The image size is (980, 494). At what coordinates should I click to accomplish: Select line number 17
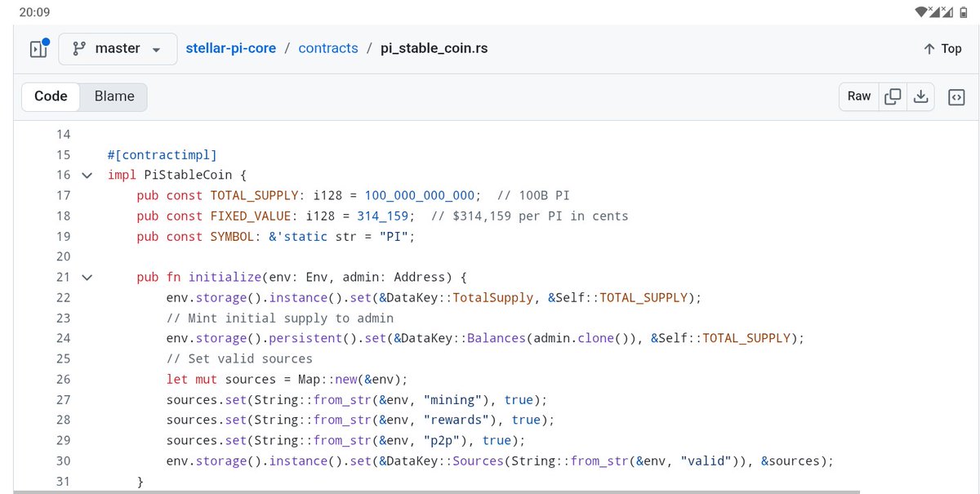click(64, 195)
